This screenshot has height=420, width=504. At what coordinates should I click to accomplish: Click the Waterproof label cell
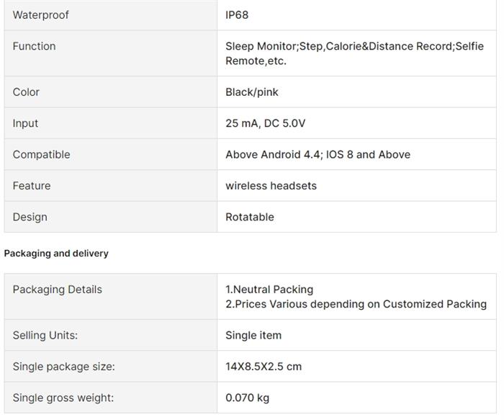pyautogui.click(x=41, y=15)
